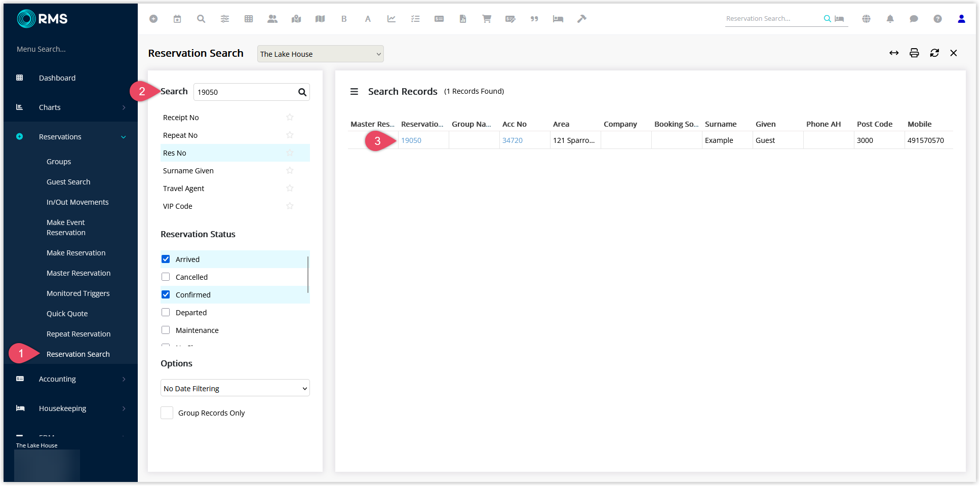Click the quotation marks toolbar icon

click(534, 19)
